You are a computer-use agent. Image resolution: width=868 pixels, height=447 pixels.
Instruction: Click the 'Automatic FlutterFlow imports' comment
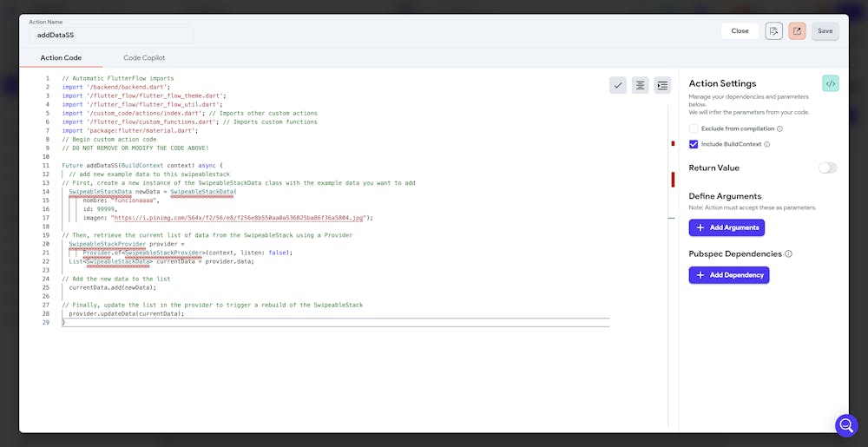[118, 79]
